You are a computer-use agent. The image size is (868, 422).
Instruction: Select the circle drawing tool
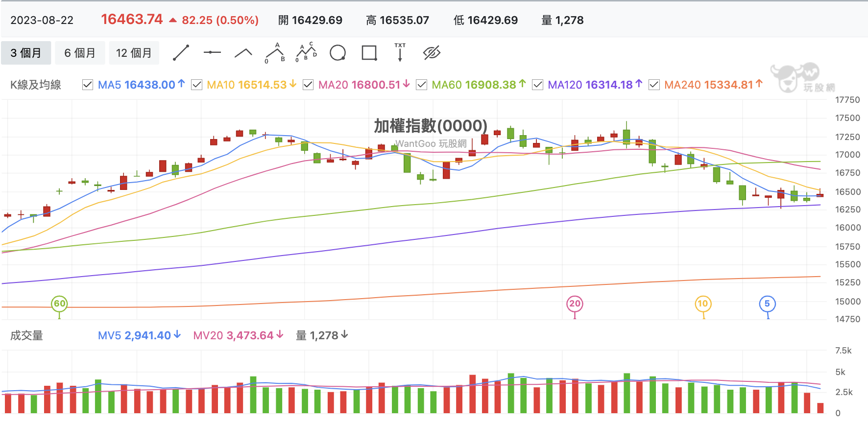point(338,53)
